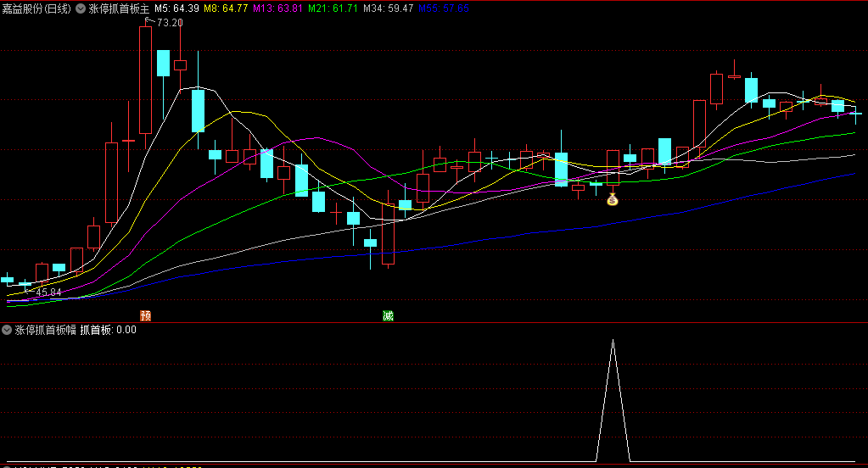Click the indicator name 涨停抓首板主

(x=119, y=8)
